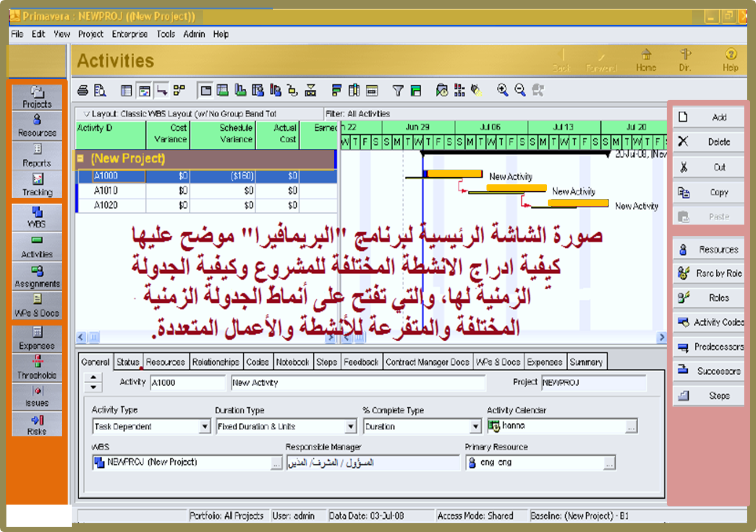Open Print Preview from the toolbar
The image size is (756, 532).
[99, 90]
